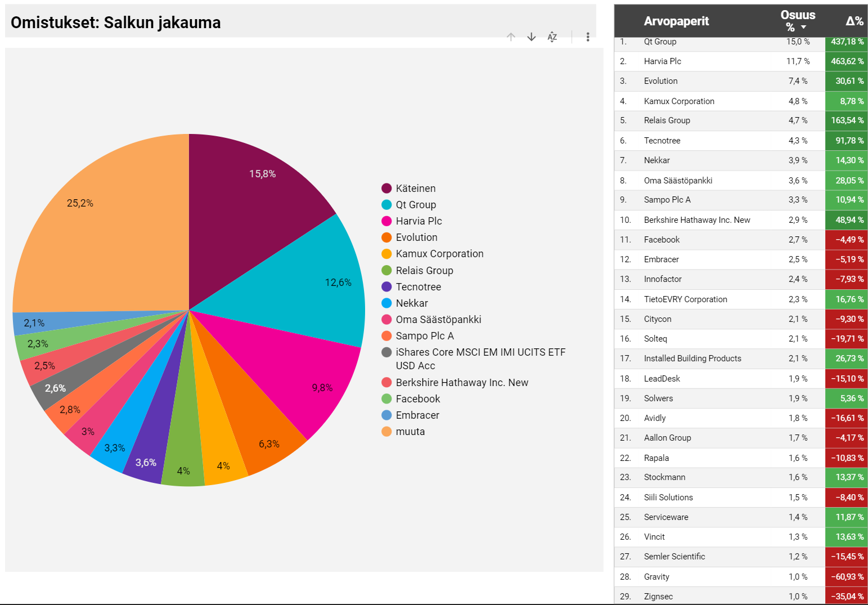Click TietoEVRY Corporation in the table
The width and height of the screenshot is (868, 605).
[x=685, y=299]
